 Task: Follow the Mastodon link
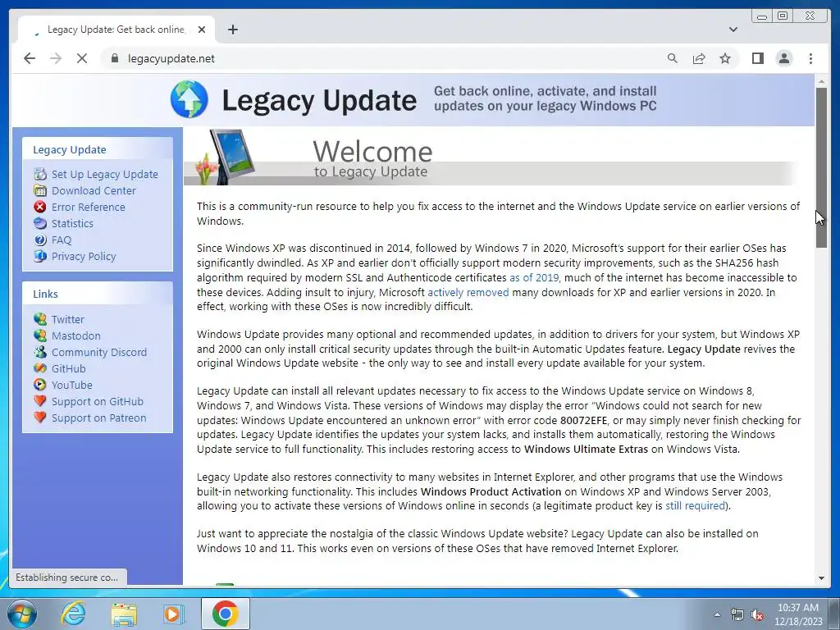coord(76,336)
